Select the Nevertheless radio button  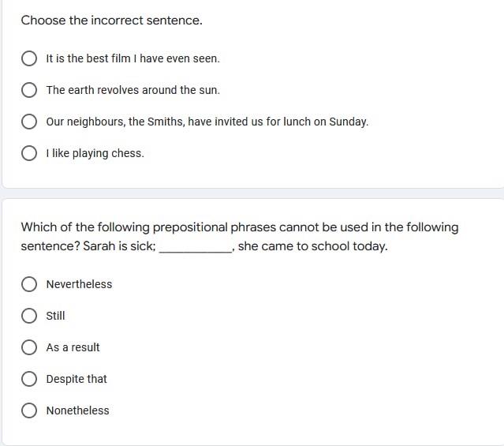tap(29, 284)
